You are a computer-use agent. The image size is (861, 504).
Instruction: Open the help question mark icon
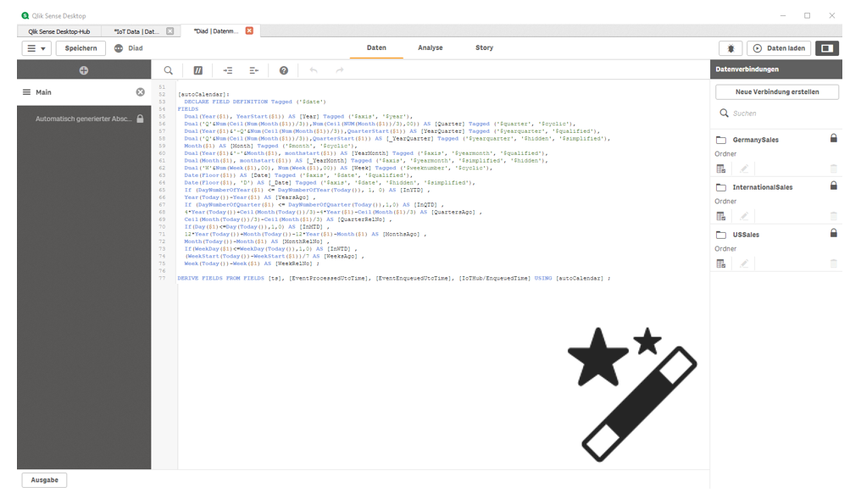point(283,70)
